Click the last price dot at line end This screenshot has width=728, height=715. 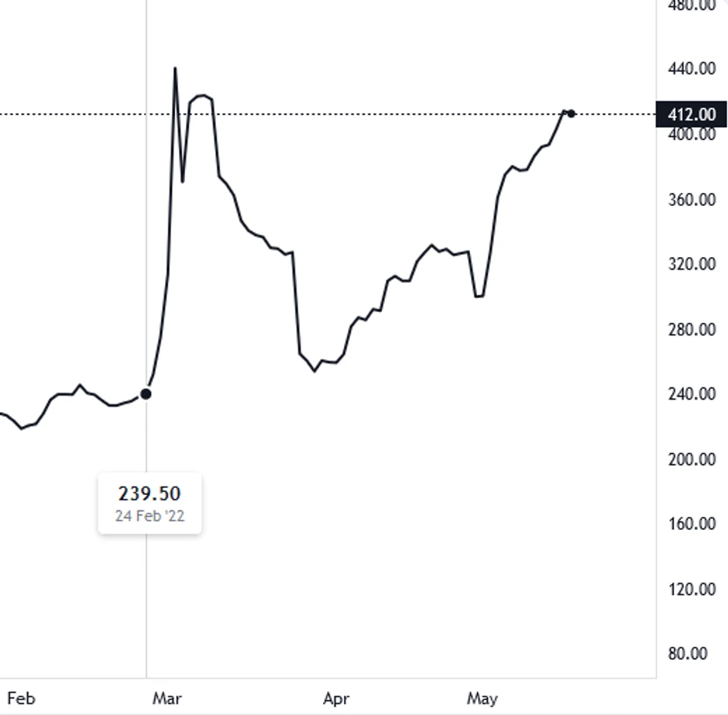(x=572, y=114)
